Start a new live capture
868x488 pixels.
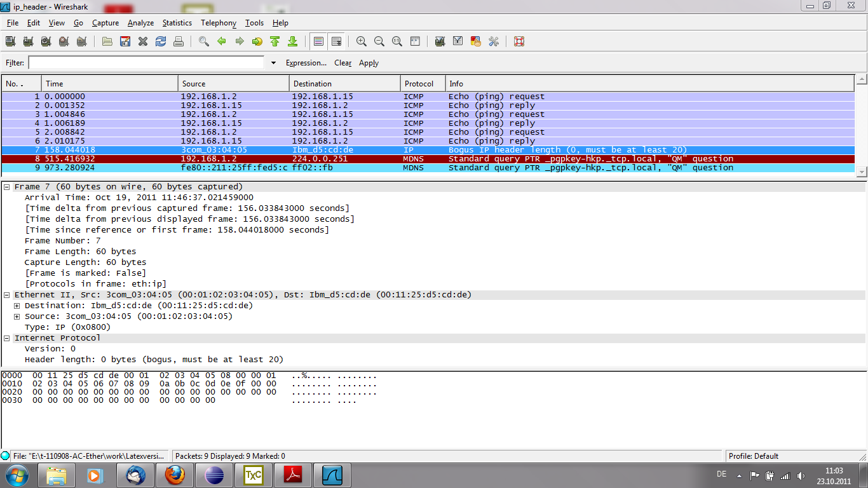coord(46,41)
